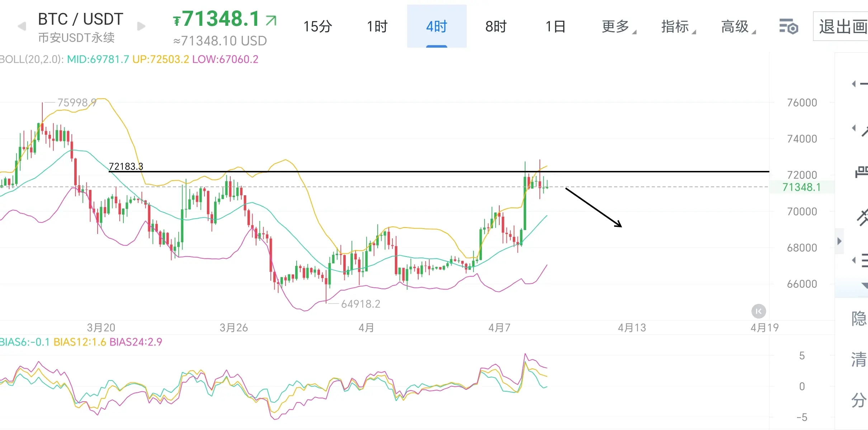Click the 清 clear drawings button
This screenshot has height=430, width=868.
(x=859, y=359)
